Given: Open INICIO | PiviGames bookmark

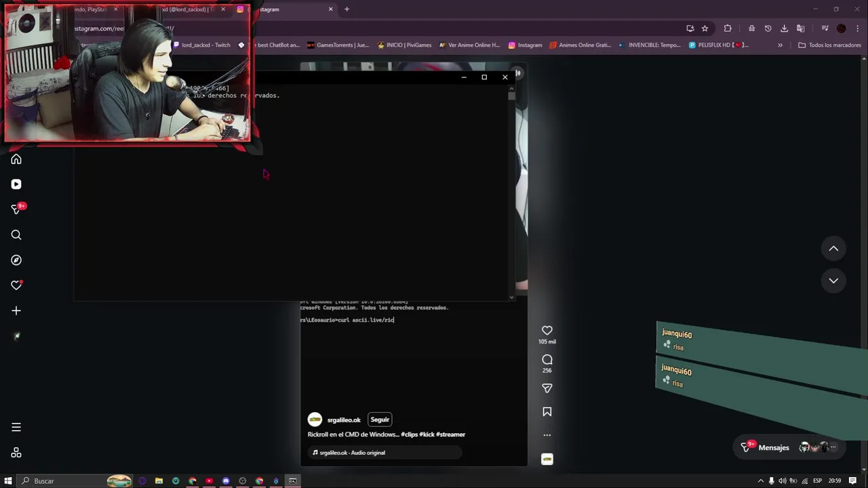Looking at the screenshot, I should pyautogui.click(x=404, y=45).
